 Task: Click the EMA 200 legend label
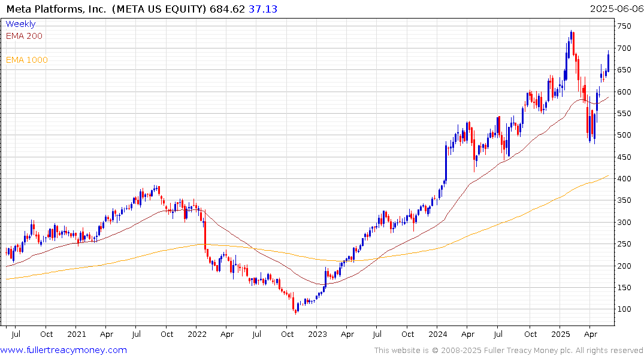click(x=24, y=36)
